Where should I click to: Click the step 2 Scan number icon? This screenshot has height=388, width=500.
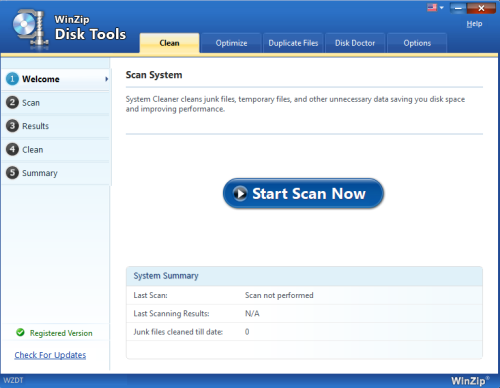click(12, 102)
